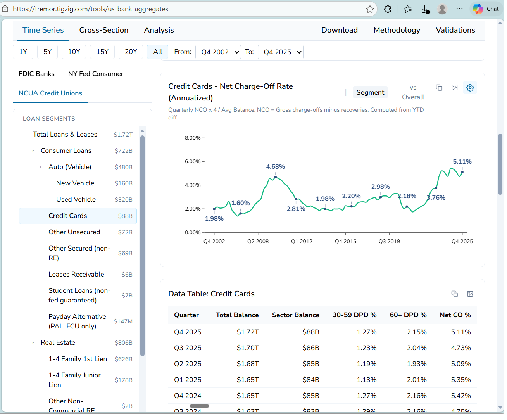Open the chart settings gear
Screen dimensions: 507x420
pos(470,88)
